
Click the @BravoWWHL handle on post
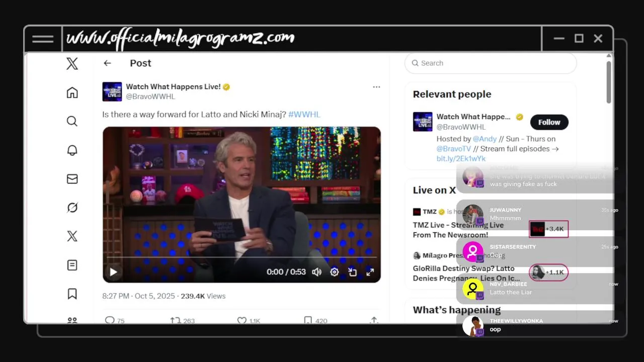coord(150,97)
